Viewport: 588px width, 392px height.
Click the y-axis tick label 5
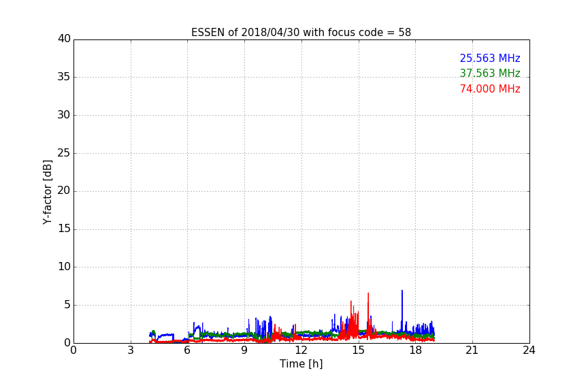67,305
